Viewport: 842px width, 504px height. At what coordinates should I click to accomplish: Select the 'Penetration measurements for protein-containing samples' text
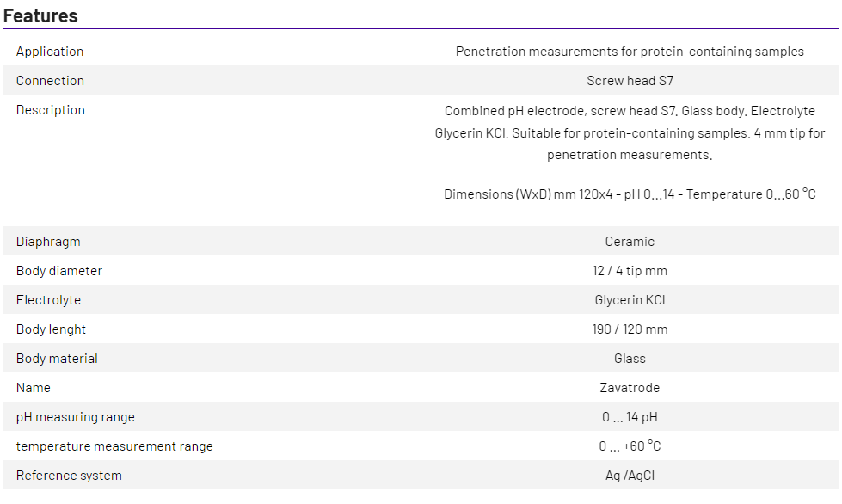(630, 52)
